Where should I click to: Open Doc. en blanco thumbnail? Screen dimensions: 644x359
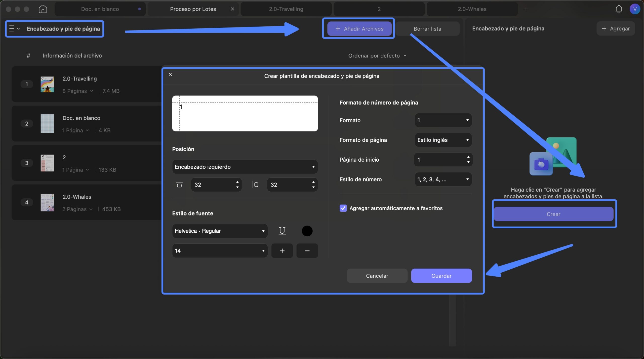tap(47, 123)
